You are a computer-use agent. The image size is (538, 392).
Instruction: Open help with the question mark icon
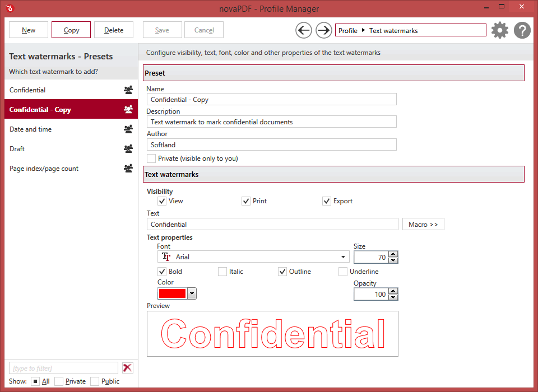tap(522, 31)
